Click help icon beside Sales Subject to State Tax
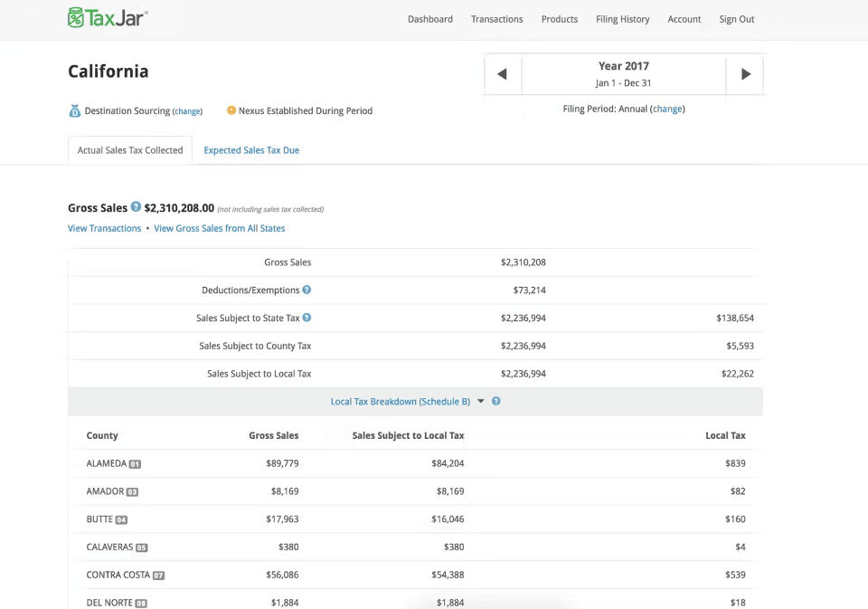Image resolution: width=868 pixels, height=609 pixels. coord(307,318)
